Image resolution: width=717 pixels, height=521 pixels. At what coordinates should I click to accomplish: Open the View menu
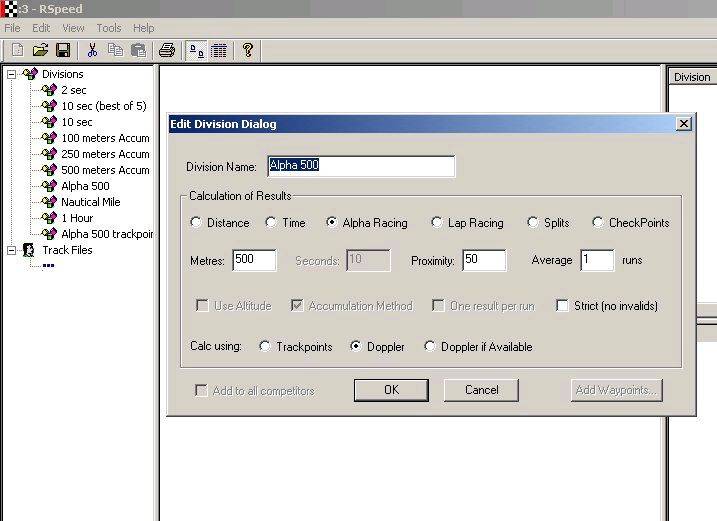73,28
